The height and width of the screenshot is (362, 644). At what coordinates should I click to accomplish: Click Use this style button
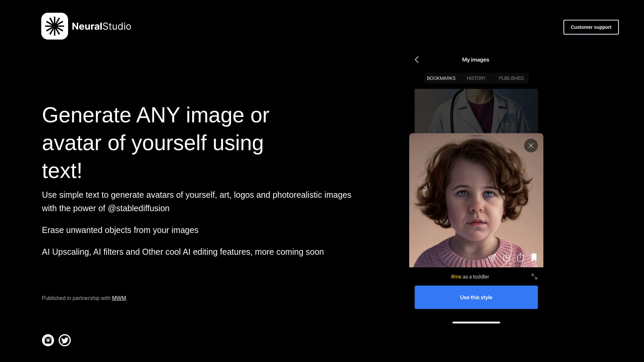(x=476, y=297)
